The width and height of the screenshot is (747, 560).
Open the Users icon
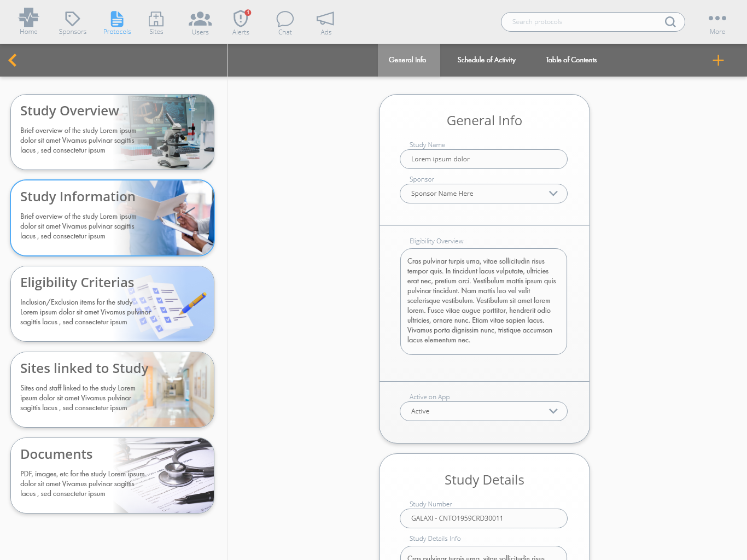click(x=200, y=19)
